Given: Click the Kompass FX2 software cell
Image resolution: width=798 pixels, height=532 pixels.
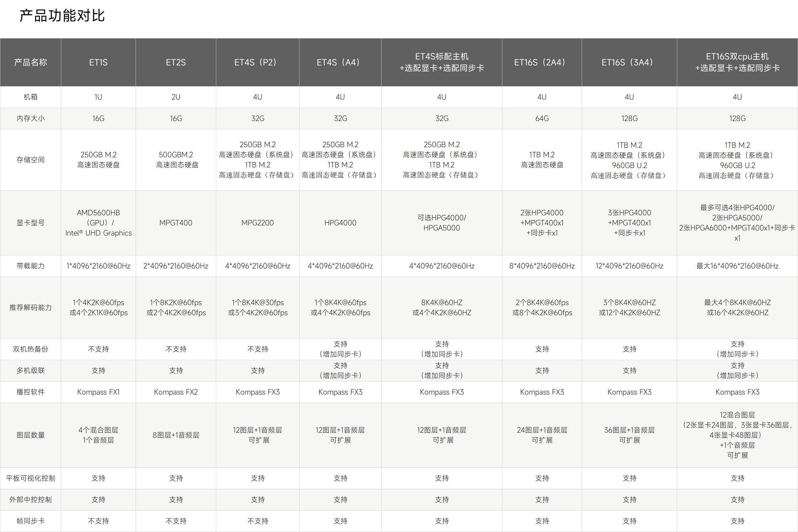Looking at the screenshot, I should (176, 392).
